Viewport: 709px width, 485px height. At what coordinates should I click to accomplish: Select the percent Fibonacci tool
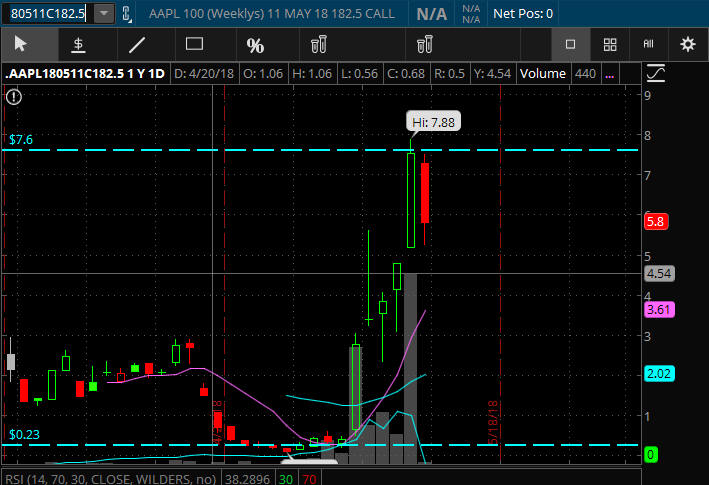tap(255, 45)
